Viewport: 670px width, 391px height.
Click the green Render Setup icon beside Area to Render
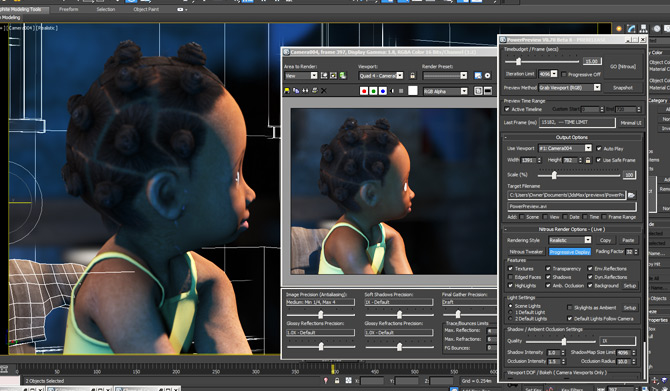click(343, 76)
